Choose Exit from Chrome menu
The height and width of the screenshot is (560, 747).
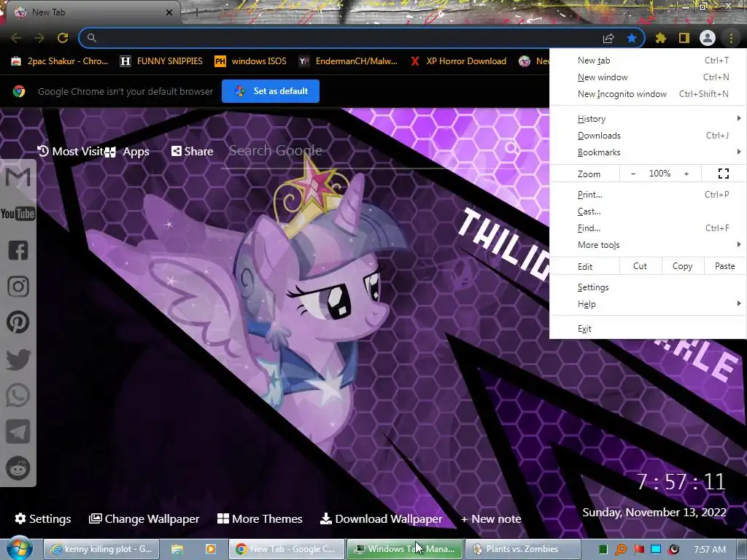648,329
